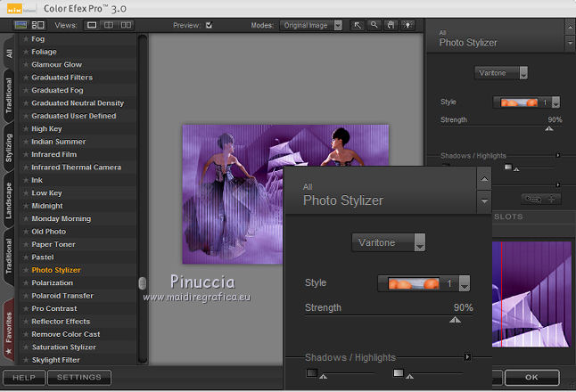Open the Favorites tab
The width and height of the screenshot is (576, 392).
click(9, 328)
